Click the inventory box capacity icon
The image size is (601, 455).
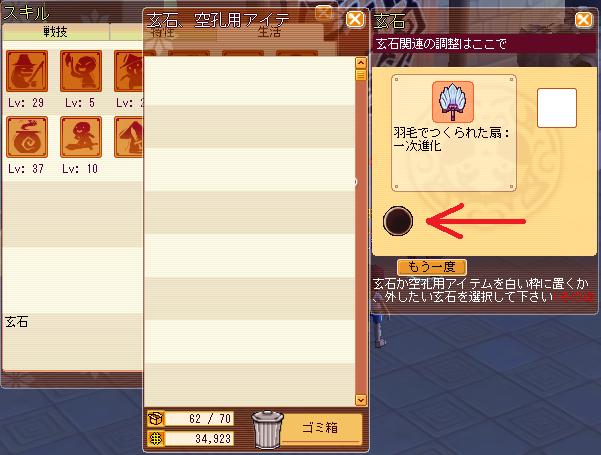point(156,419)
